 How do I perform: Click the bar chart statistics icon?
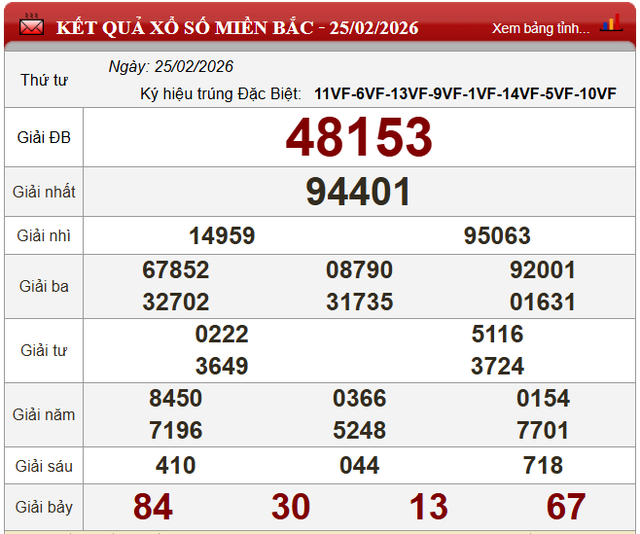tap(609, 25)
